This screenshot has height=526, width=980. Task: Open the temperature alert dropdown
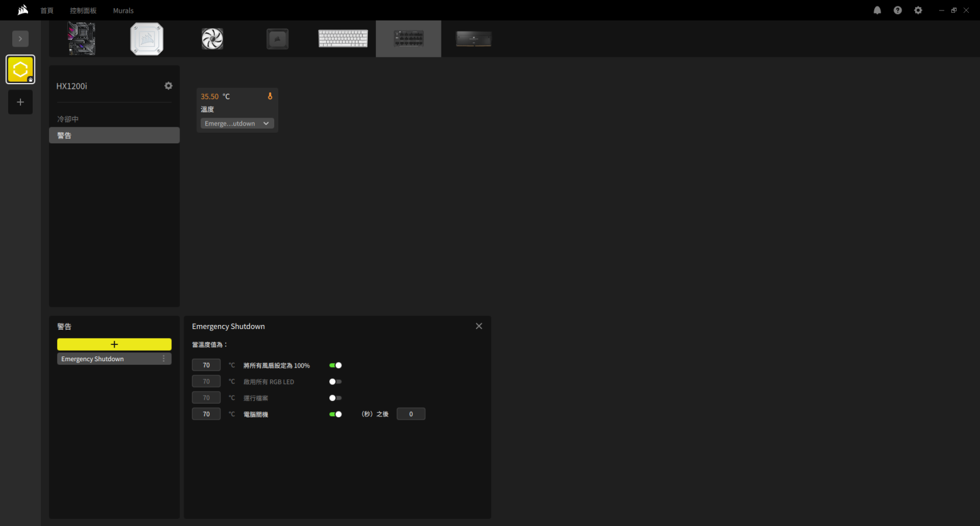(x=237, y=123)
